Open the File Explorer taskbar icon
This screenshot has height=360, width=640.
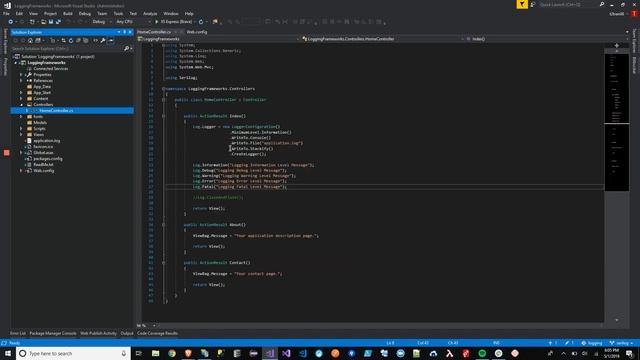pyautogui.click(x=156, y=353)
